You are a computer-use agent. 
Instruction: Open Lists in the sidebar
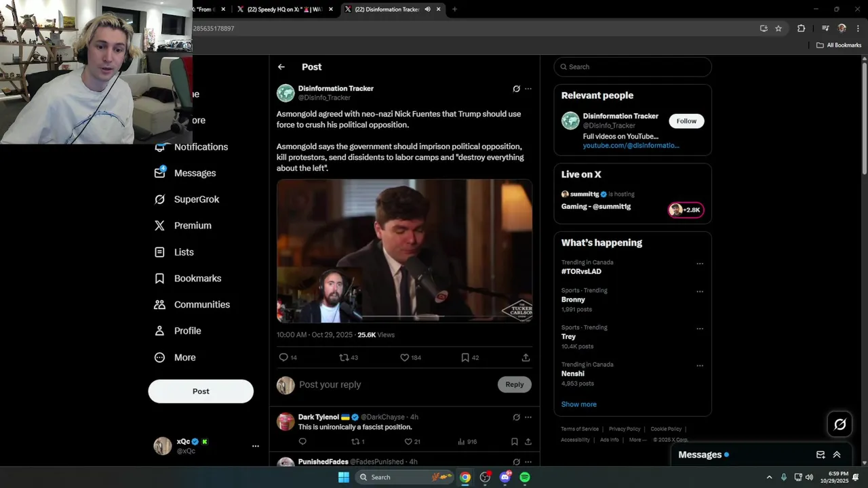click(x=174, y=252)
